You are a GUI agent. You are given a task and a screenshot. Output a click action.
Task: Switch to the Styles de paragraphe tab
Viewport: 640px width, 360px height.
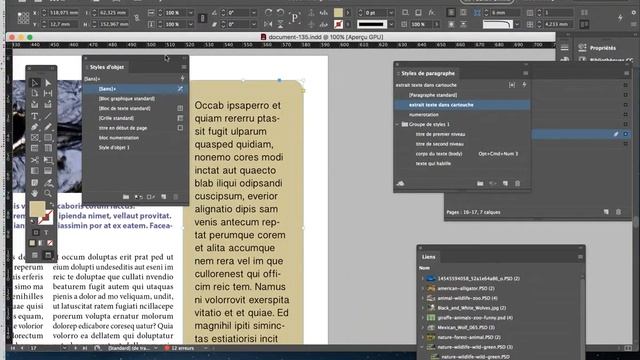point(428,73)
